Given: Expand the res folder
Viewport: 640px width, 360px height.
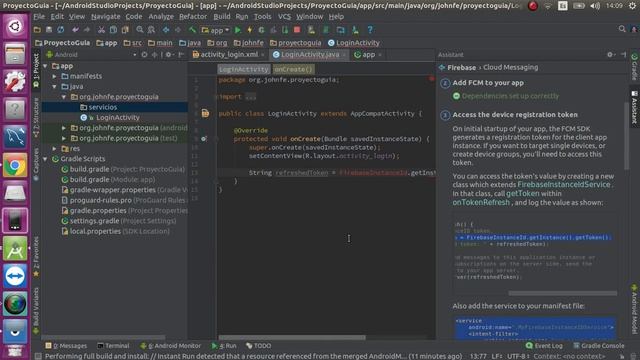Looking at the screenshot, I should [55, 149].
